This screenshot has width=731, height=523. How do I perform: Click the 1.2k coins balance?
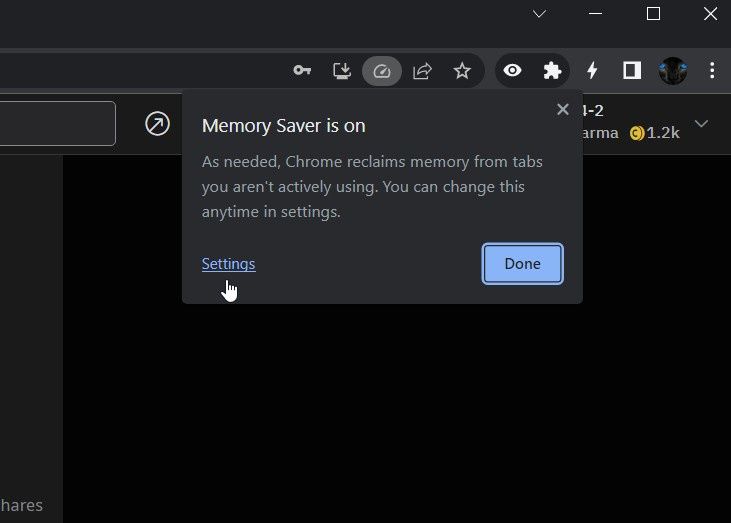pos(662,133)
